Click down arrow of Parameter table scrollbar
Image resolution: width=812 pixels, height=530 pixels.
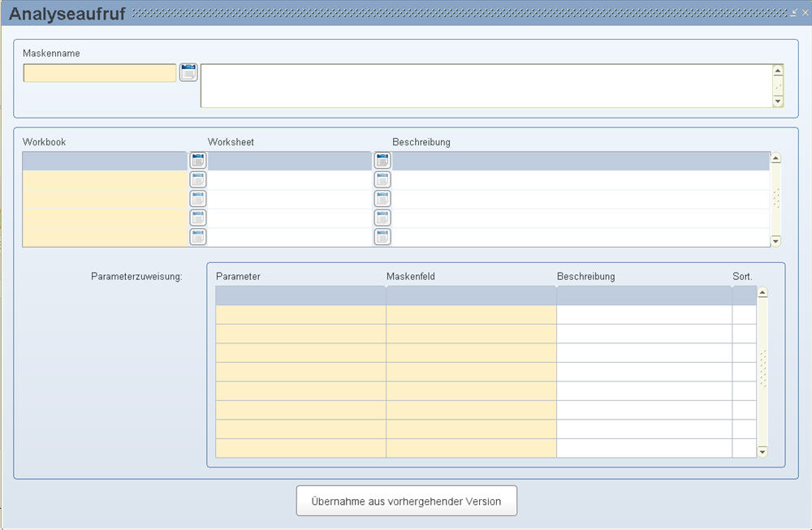tap(762, 451)
